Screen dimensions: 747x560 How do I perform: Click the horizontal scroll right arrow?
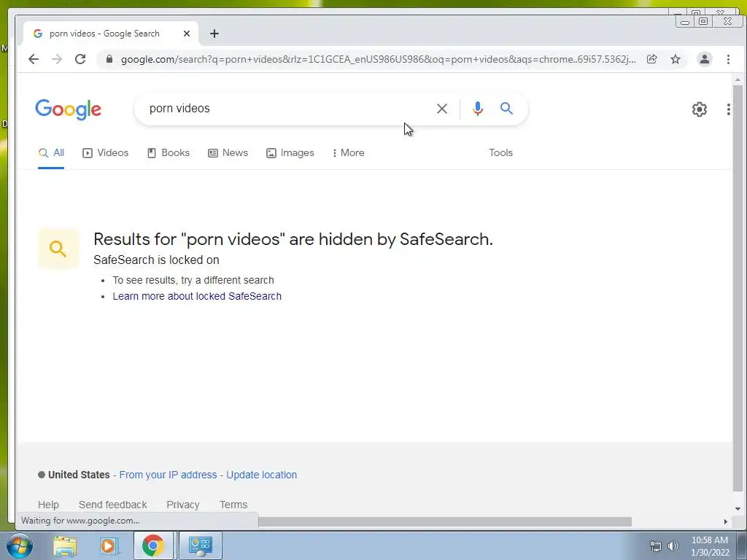(x=726, y=522)
